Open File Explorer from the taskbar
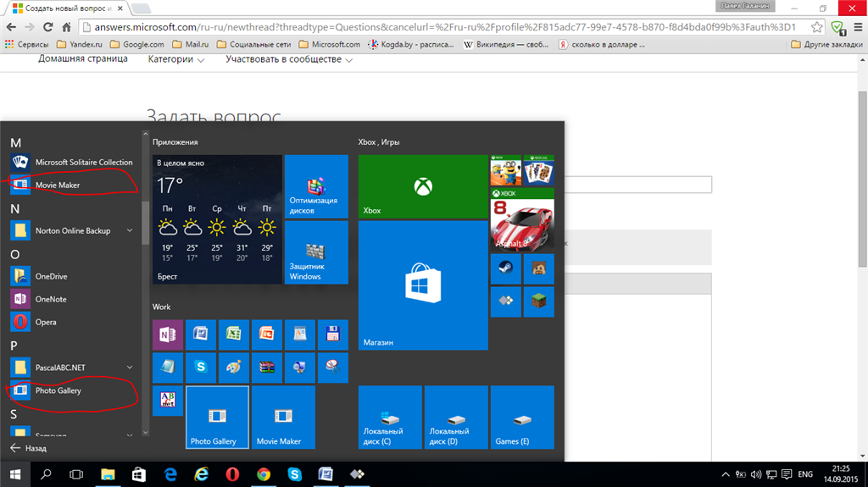Viewport: 868px width, 487px height. (x=108, y=474)
